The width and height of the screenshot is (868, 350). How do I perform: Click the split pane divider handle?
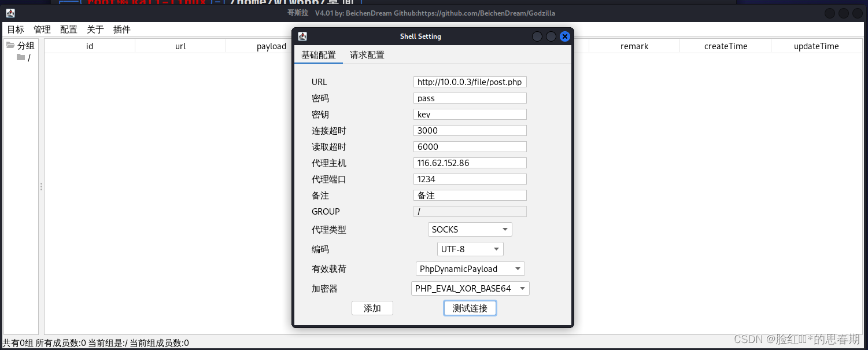point(41,186)
